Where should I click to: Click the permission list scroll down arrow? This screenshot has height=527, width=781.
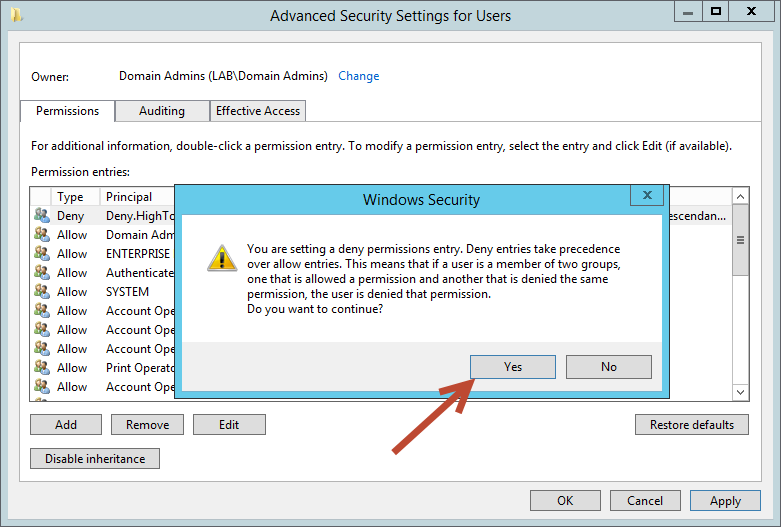click(740, 392)
